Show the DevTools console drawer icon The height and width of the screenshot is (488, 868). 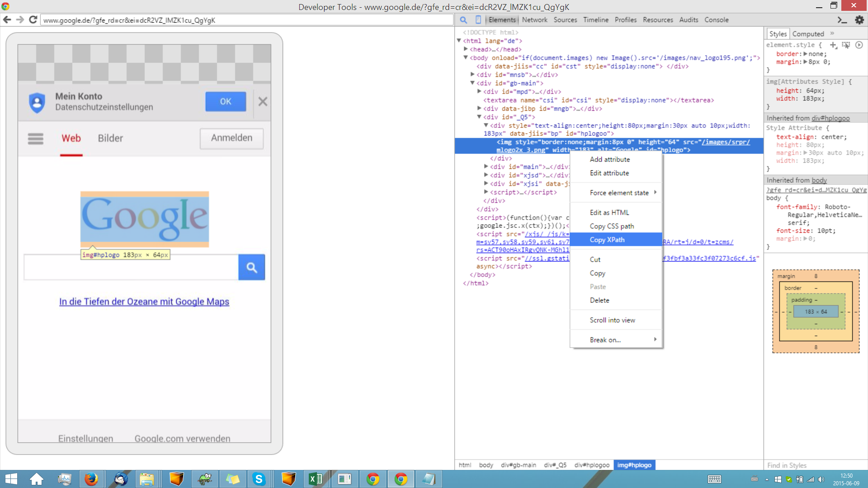842,20
